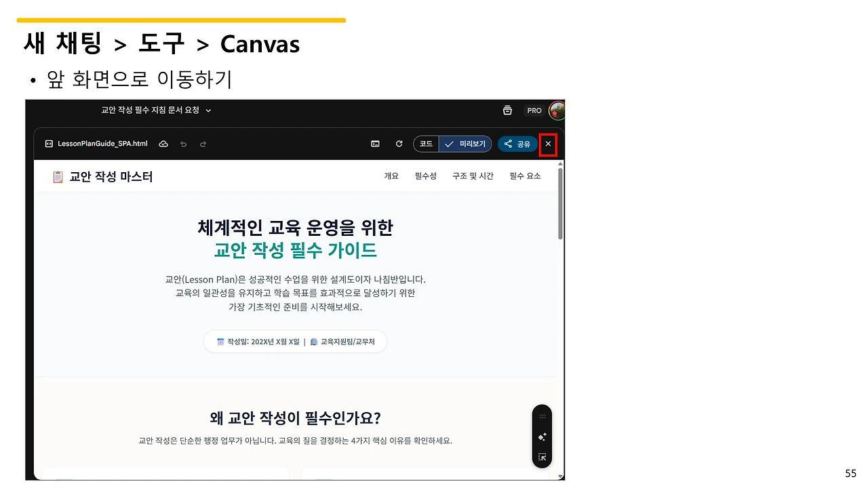Image resolution: width=868 pixels, height=488 pixels.
Task: Open the console terminal icon
Action: (375, 144)
